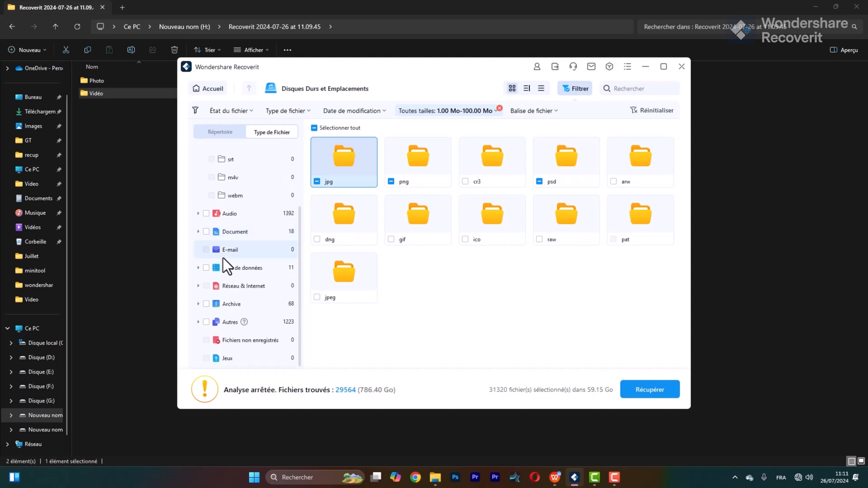Click the filter funnel icon
Screen dimensions: 868x488
point(195,110)
